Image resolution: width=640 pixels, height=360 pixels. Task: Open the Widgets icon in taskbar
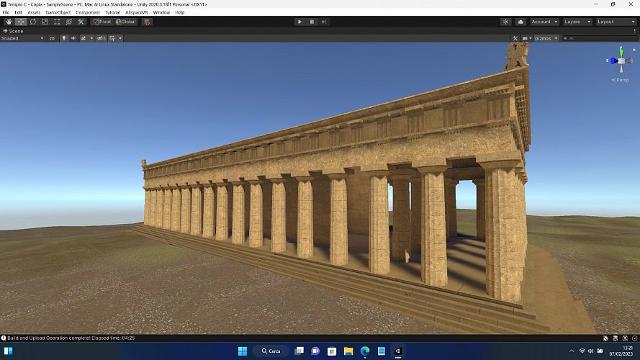(x=8, y=351)
